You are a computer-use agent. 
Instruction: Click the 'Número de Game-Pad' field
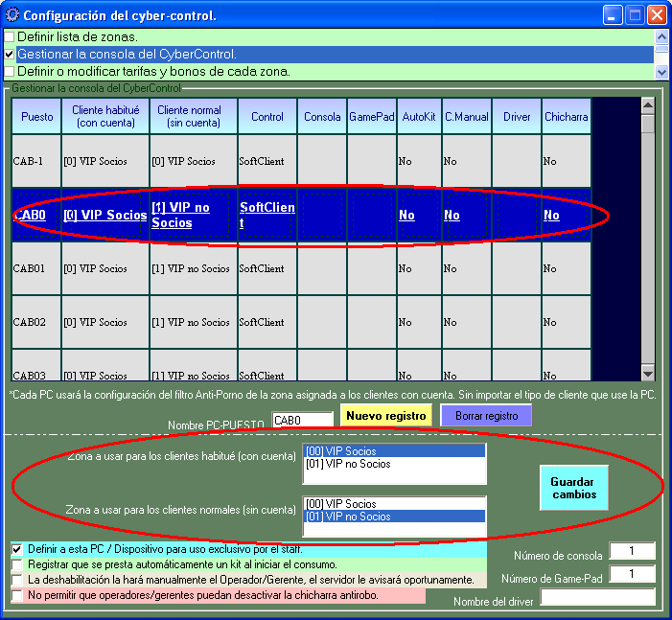pos(632,574)
